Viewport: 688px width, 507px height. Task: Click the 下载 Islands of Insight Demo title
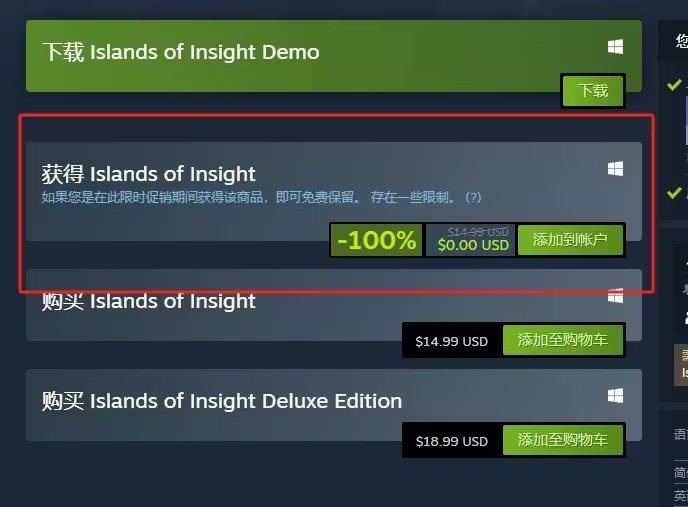181,52
